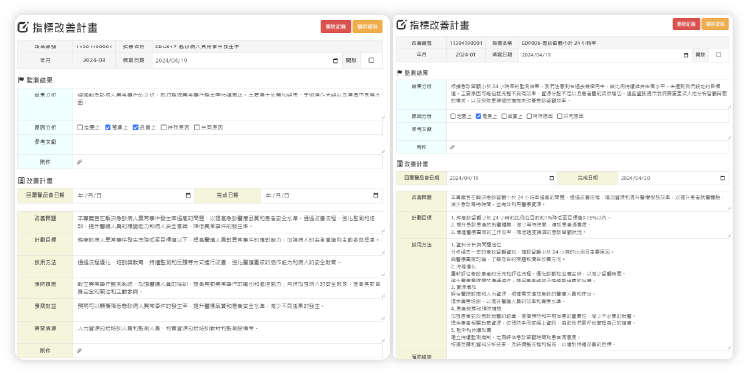748x375 pixels.
Task: Click the fill date field 2024/04/19, left form
Action: [247, 61]
